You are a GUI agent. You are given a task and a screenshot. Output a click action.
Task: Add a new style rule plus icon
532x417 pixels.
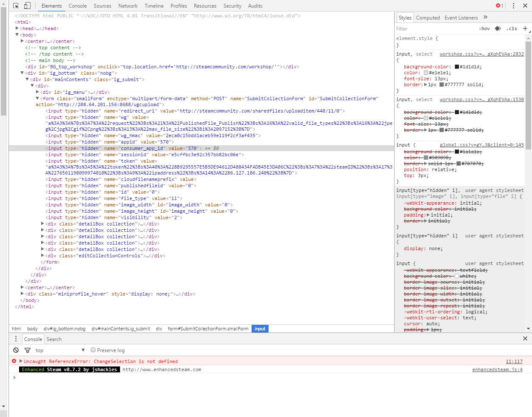(x=525, y=28)
